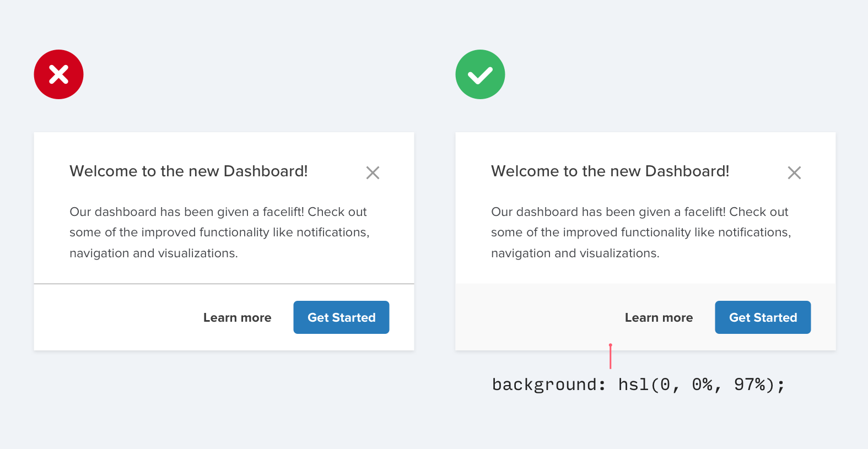Select the right dialog's Welcome heading

610,171
